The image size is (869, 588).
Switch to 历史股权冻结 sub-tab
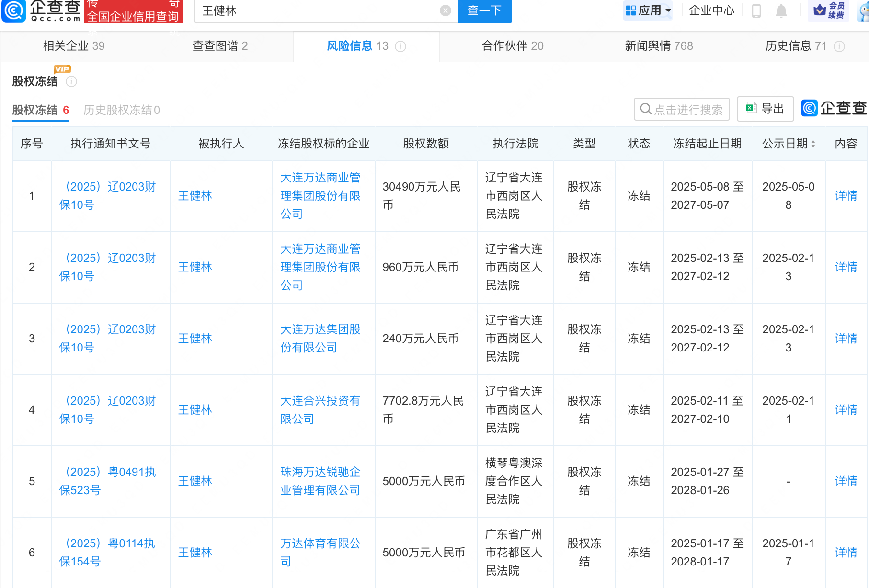(121, 110)
